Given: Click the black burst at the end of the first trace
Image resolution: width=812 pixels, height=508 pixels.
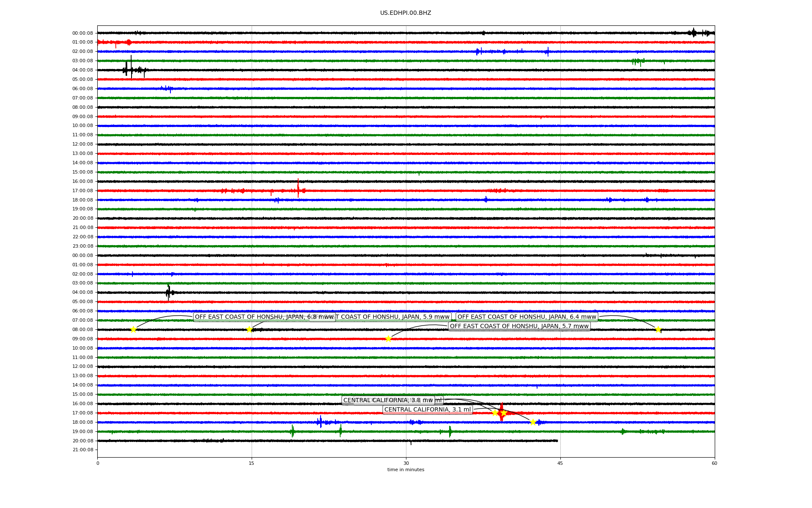Looking at the screenshot, I should tap(694, 33).
